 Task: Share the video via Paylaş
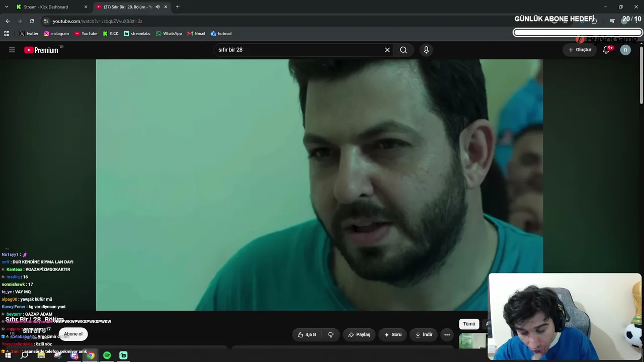(x=359, y=334)
